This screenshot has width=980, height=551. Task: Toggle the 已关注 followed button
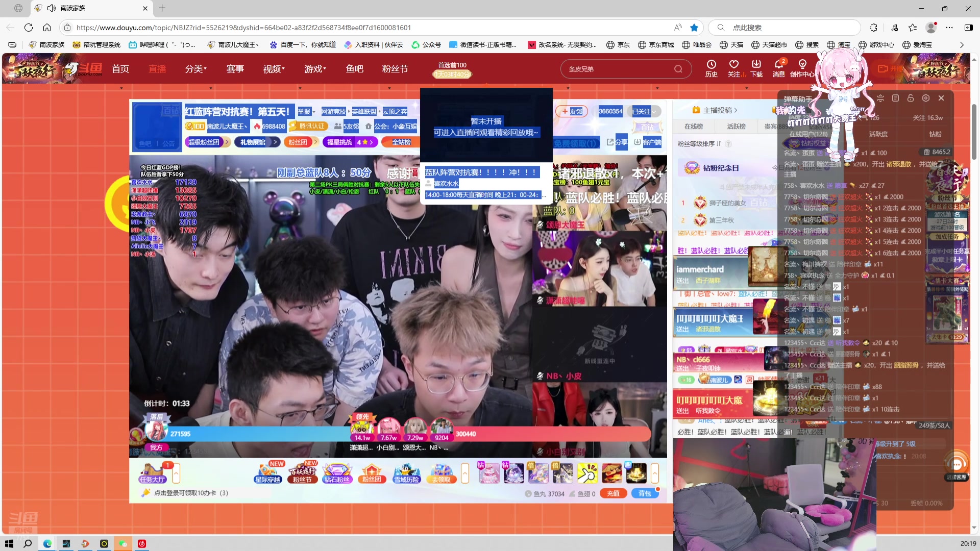(x=645, y=111)
